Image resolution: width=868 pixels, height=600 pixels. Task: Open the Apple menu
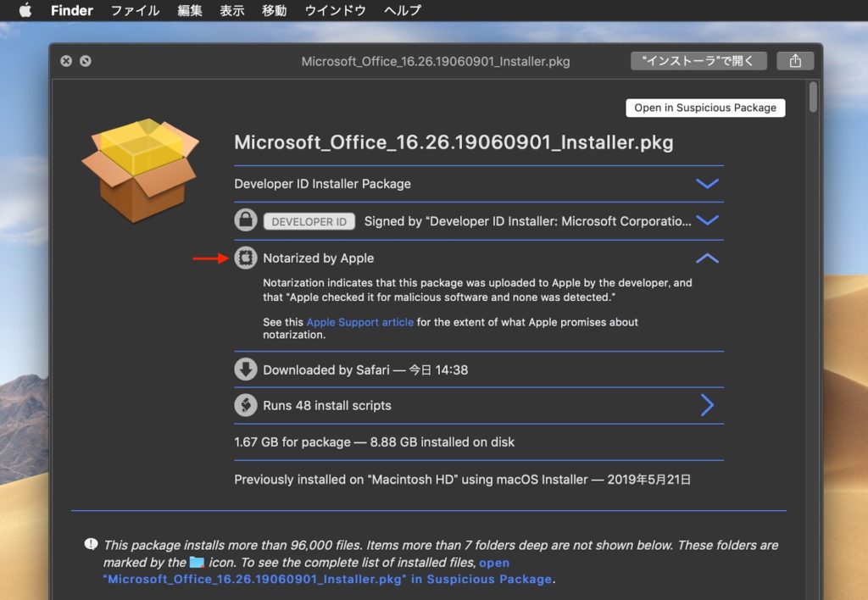pos(25,10)
